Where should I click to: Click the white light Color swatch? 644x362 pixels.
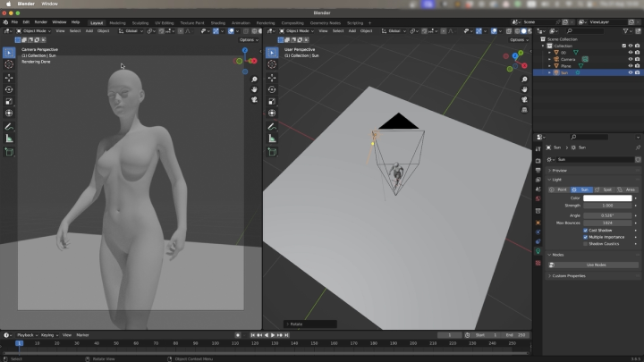pos(608,198)
